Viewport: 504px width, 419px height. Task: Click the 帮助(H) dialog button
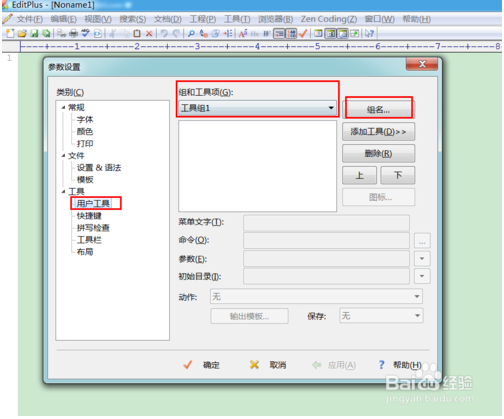pyautogui.click(x=400, y=365)
